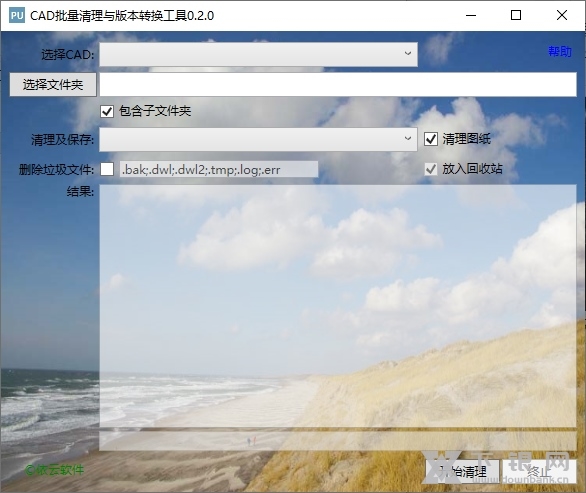Screen dimensions: 586x493
Task: Maximize the CAD tool window
Action: 516,15
